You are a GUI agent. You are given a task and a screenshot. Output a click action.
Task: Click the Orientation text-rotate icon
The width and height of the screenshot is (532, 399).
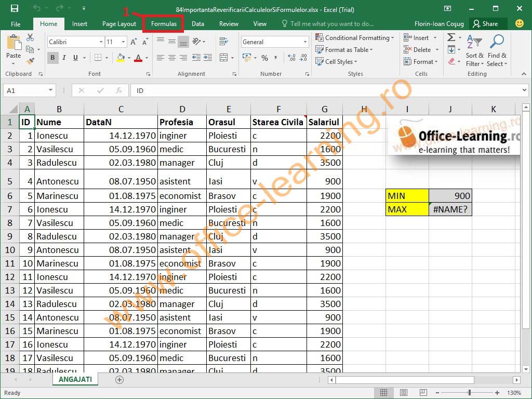tap(197, 42)
